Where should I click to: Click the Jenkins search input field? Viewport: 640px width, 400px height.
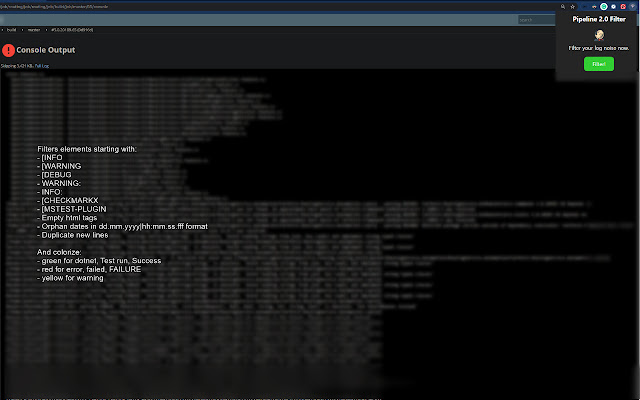[x=536, y=20]
